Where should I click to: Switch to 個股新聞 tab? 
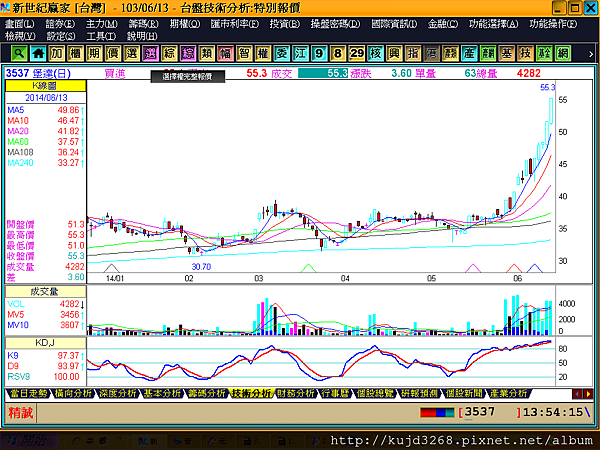coord(464,393)
